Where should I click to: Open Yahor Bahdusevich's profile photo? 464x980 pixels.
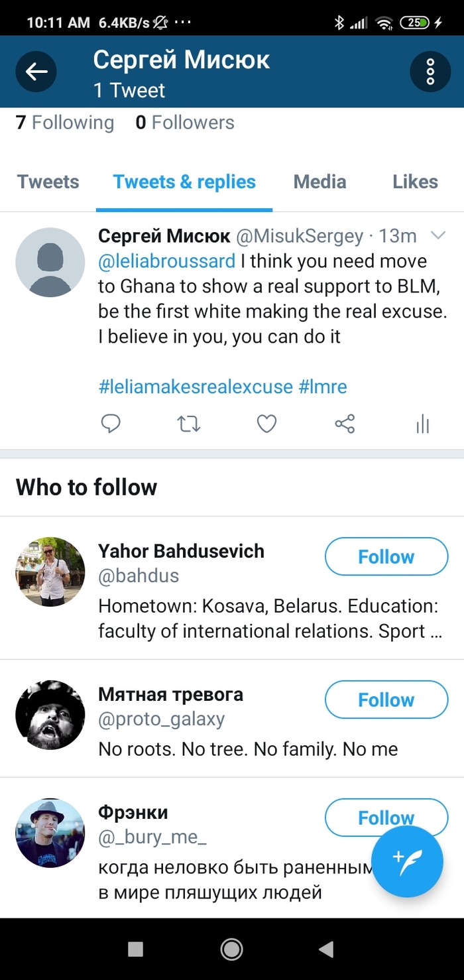tap(50, 572)
